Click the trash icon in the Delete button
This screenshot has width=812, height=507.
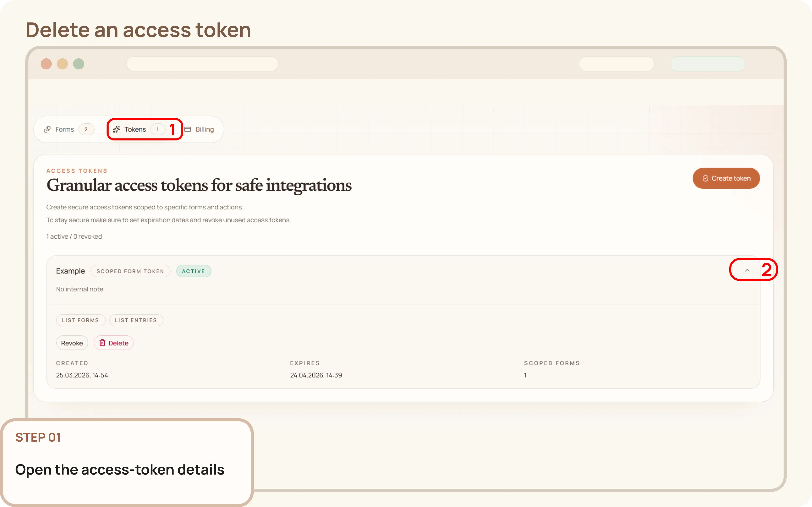(x=102, y=343)
